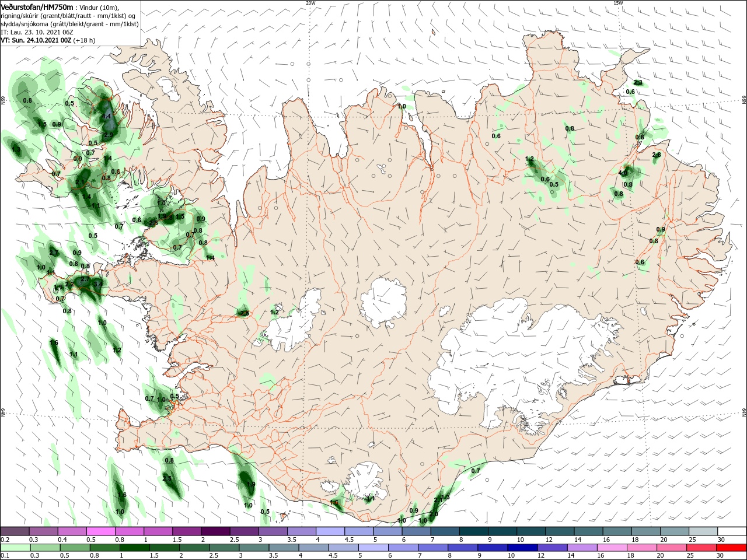
Task: Pick the palest green swatch starting the lower legend
Action: pyautogui.click(x=15, y=548)
